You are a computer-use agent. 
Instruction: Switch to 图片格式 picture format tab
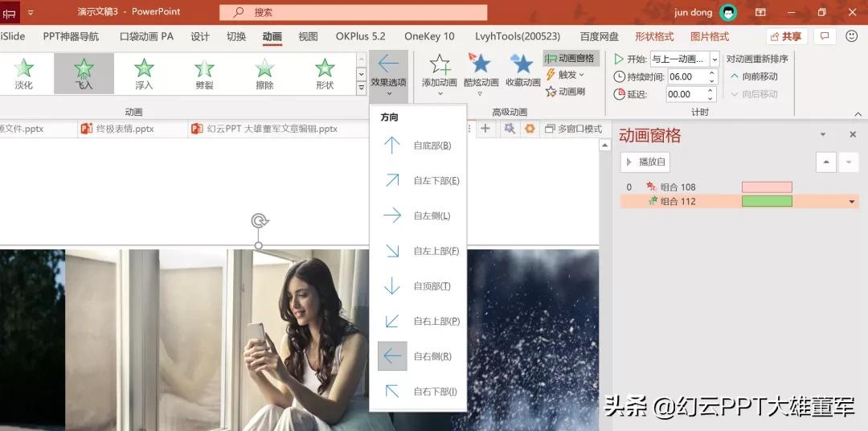(x=710, y=36)
